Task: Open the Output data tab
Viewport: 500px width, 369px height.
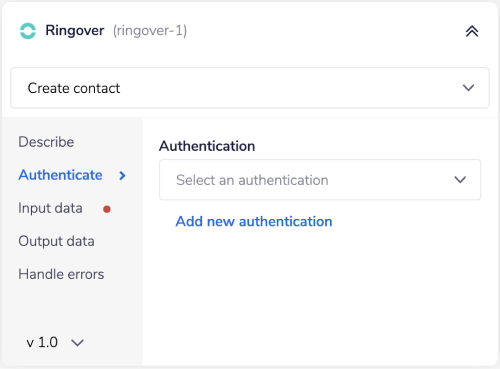Action: click(x=56, y=241)
